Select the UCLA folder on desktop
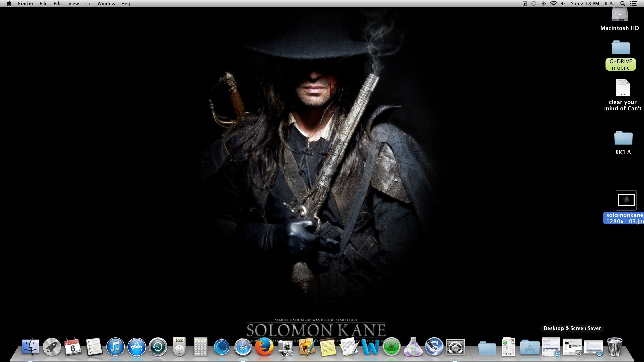The height and width of the screenshot is (362, 644). [623, 138]
